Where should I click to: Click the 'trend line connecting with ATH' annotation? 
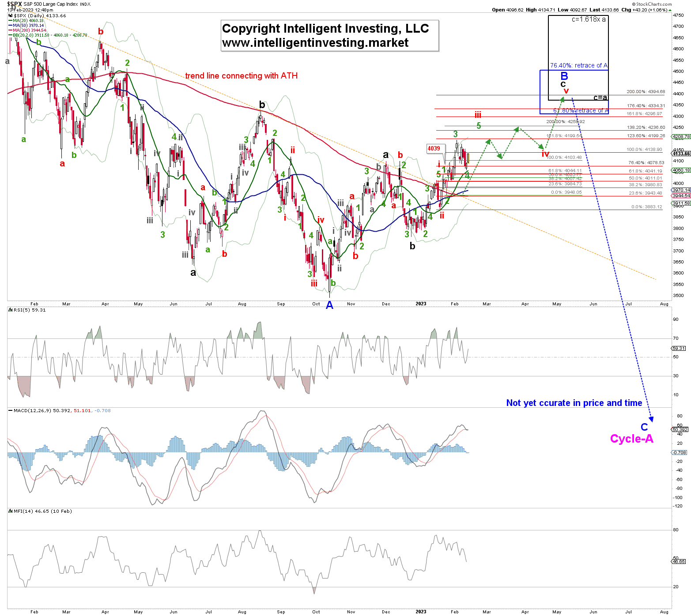pyautogui.click(x=241, y=76)
